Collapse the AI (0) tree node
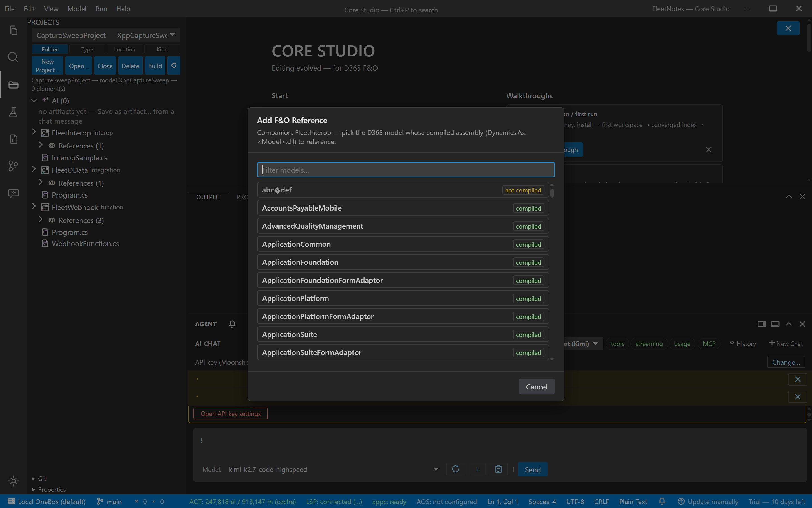This screenshot has height=508, width=812. pos(34,100)
